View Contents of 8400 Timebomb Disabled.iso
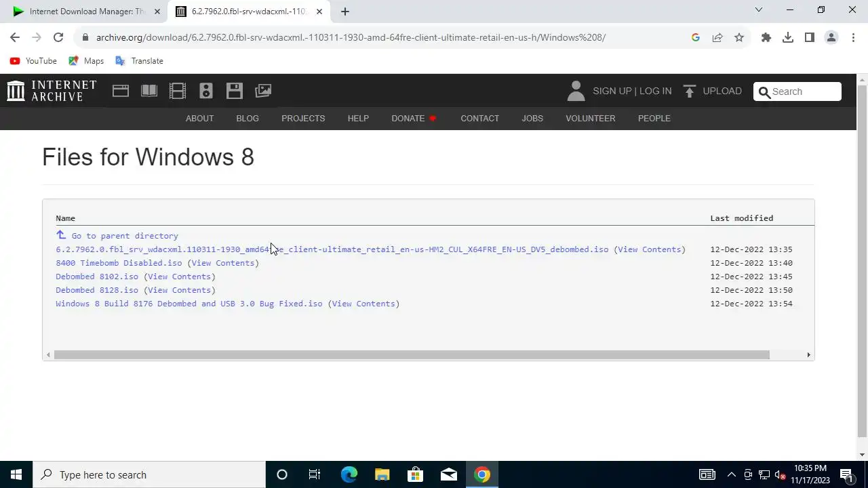The height and width of the screenshot is (488, 868). coord(223,263)
